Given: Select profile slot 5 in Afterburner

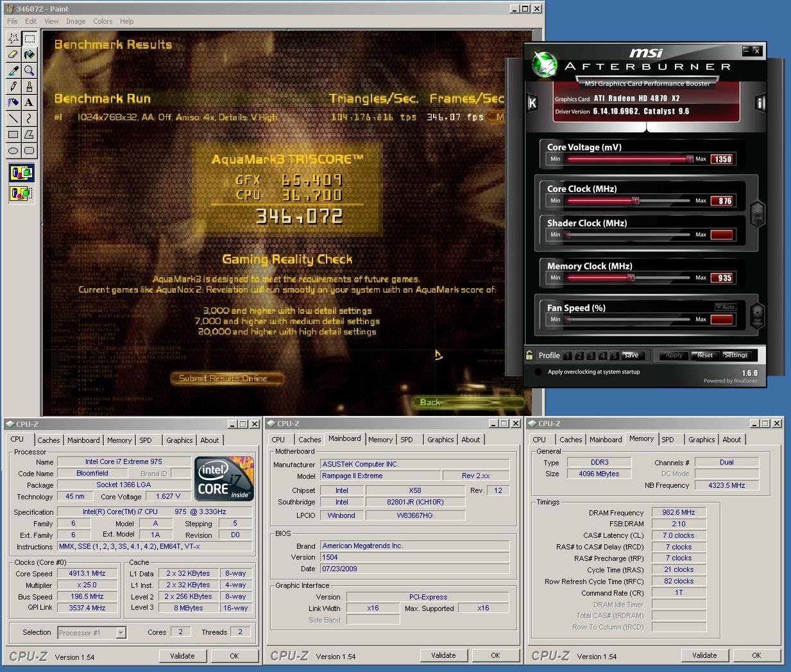Looking at the screenshot, I should (x=614, y=356).
